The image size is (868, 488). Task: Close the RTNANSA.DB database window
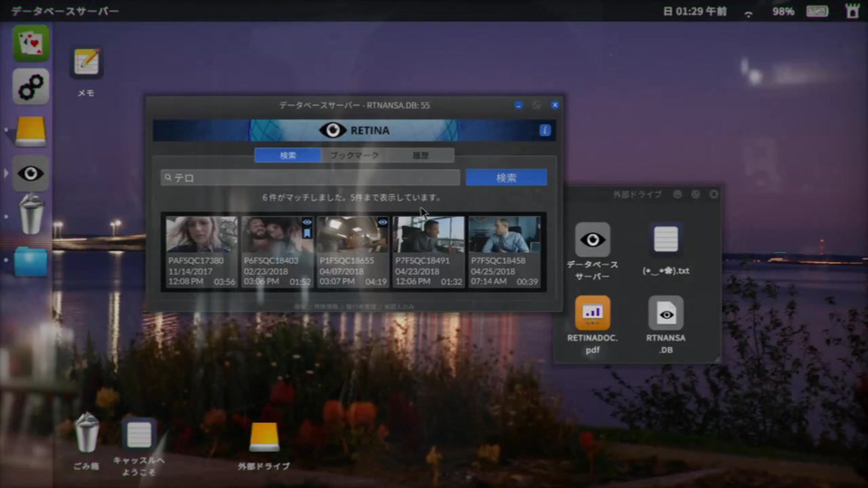(554, 105)
